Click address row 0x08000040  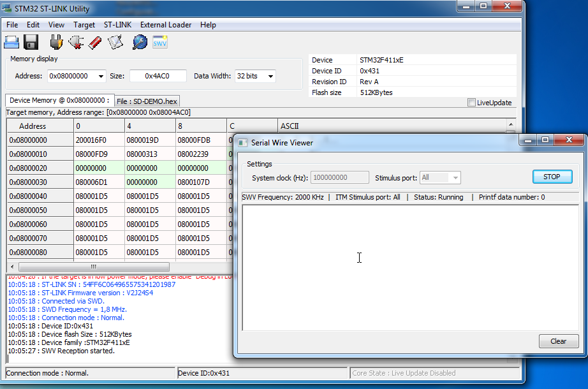[x=40, y=196]
